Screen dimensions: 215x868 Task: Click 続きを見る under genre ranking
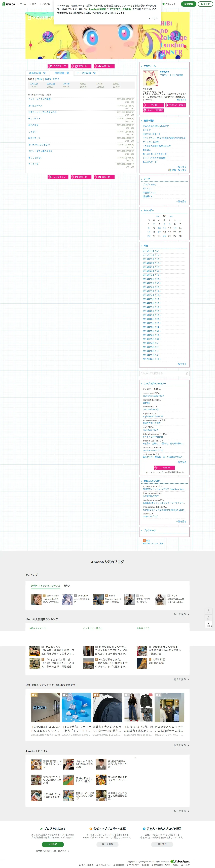pyautogui.click(x=181, y=679)
